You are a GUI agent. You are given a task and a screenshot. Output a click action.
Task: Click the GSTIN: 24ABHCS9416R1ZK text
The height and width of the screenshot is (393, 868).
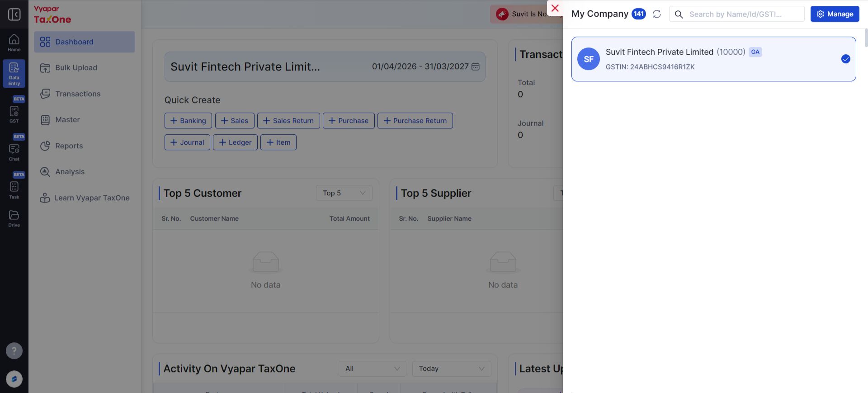coord(650,67)
